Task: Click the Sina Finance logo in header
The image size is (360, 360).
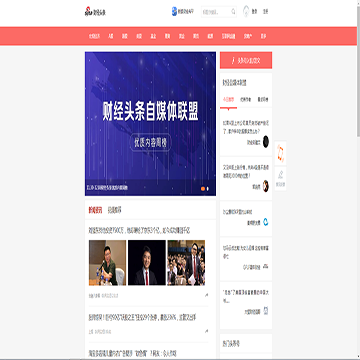Action: (95, 12)
